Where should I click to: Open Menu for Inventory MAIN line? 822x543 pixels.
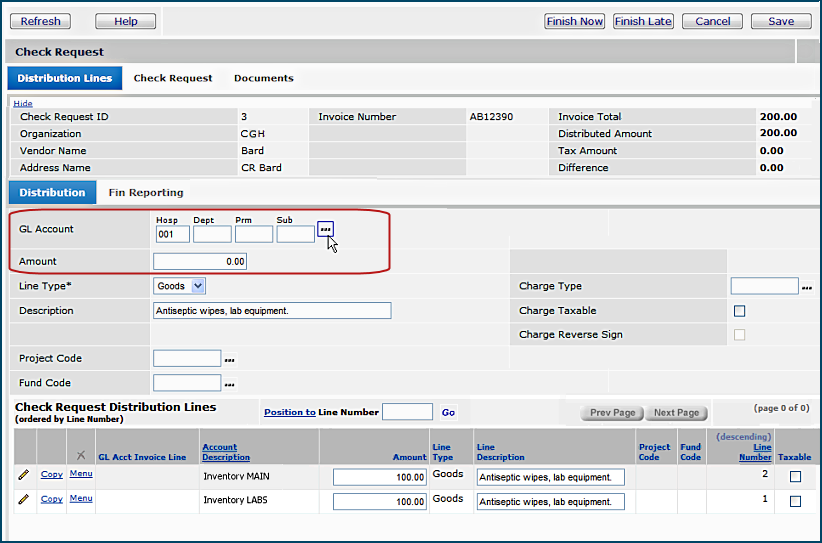[81, 474]
